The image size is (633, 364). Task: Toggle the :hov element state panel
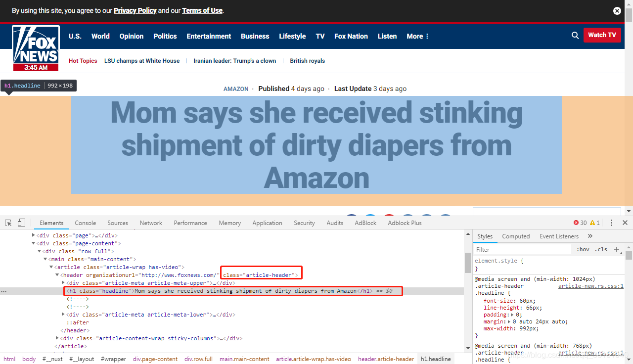pyautogui.click(x=583, y=249)
